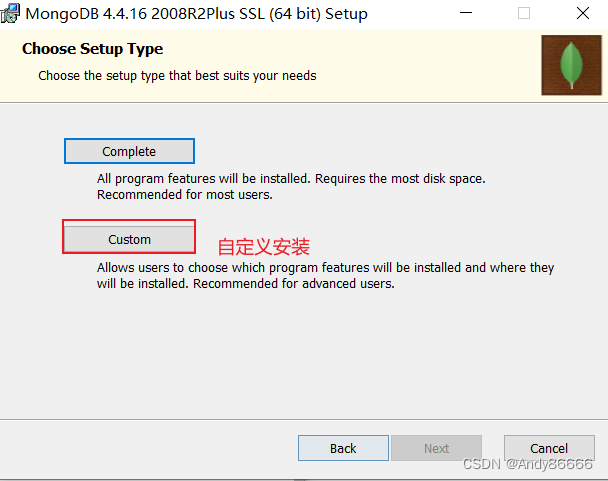The image size is (608, 481).
Task: Click 'Recommended for advanced users' text
Action: (x=294, y=284)
